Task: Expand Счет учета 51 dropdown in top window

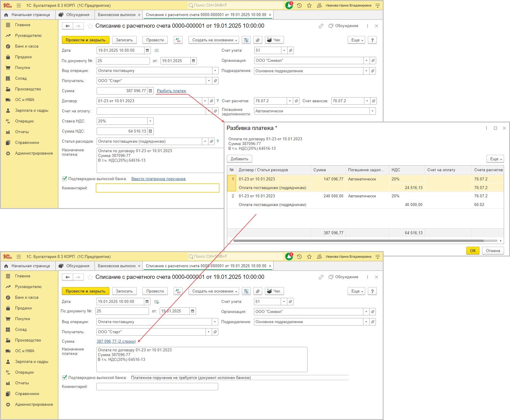Action: 284,51
